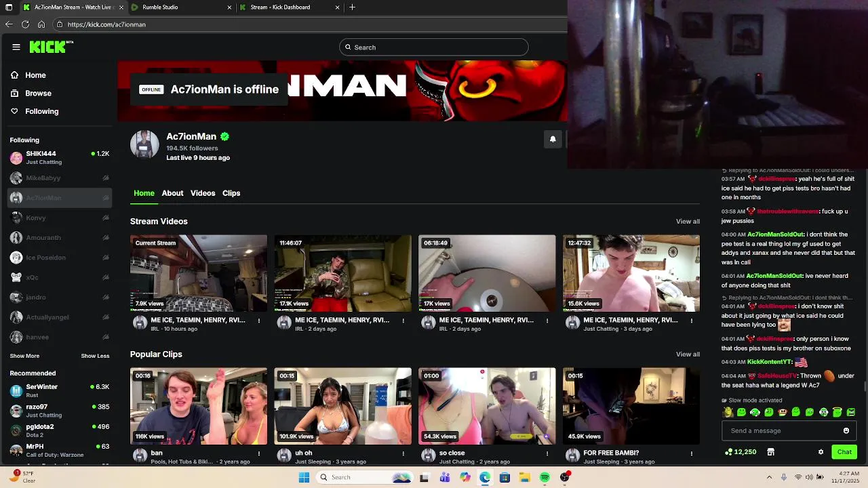Open xQc in the following list
Image resolution: width=868 pixels, height=488 pixels.
[60, 277]
